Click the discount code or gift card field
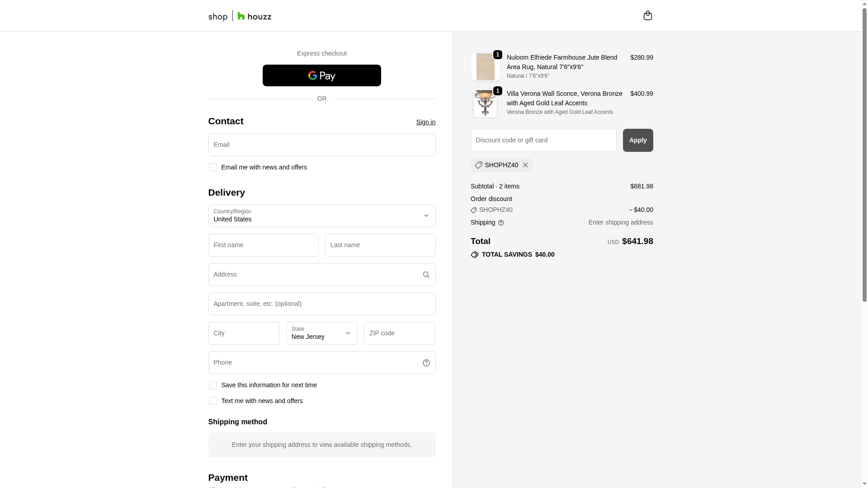868x488 pixels. 543,141
